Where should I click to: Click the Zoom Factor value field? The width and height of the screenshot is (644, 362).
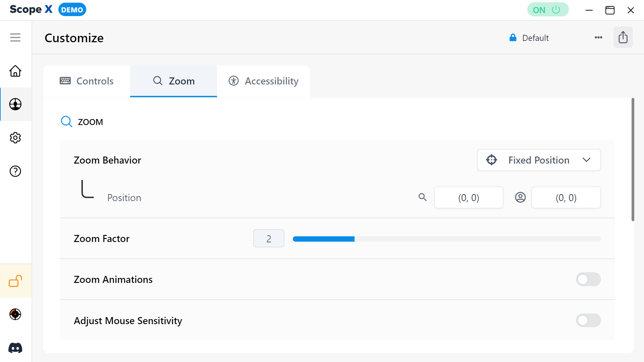point(269,239)
